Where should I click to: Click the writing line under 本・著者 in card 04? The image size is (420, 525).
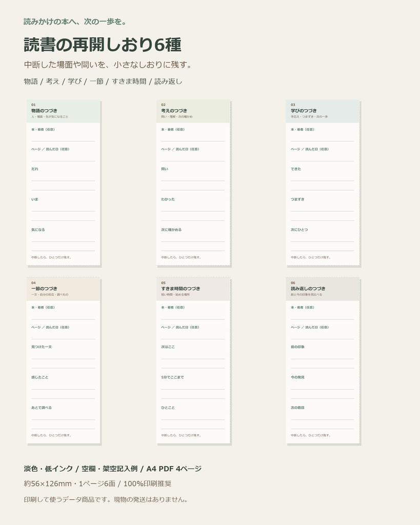click(x=63, y=319)
